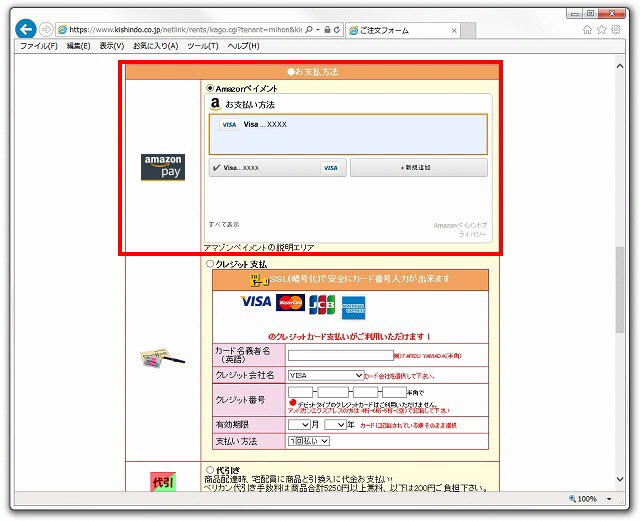Click the scrollbar down arrow
This screenshot has width=640, height=521.
coord(620,479)
